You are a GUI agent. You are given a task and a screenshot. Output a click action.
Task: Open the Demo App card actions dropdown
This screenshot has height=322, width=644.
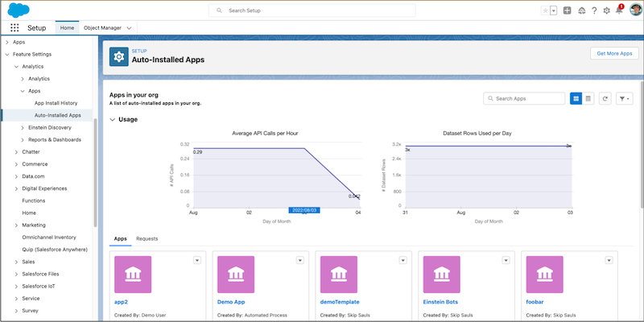[x=300, y=260]
